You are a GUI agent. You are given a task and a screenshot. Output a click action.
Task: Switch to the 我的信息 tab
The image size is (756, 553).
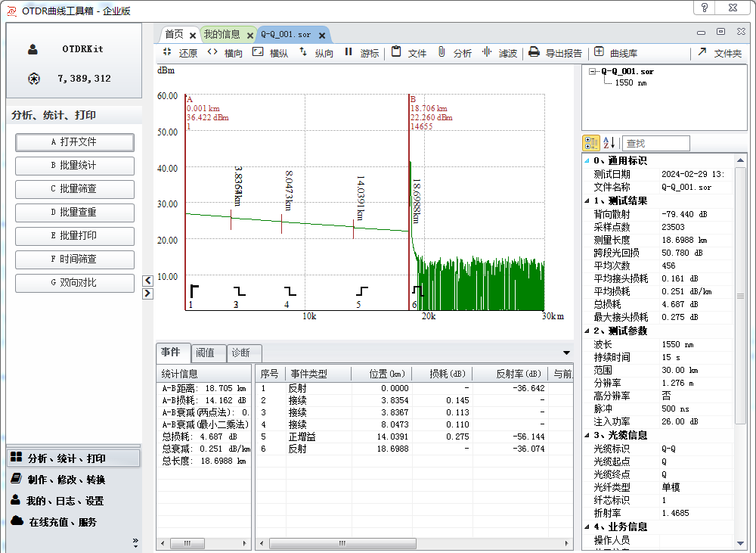pyautogui.click(x=222, y=34)
